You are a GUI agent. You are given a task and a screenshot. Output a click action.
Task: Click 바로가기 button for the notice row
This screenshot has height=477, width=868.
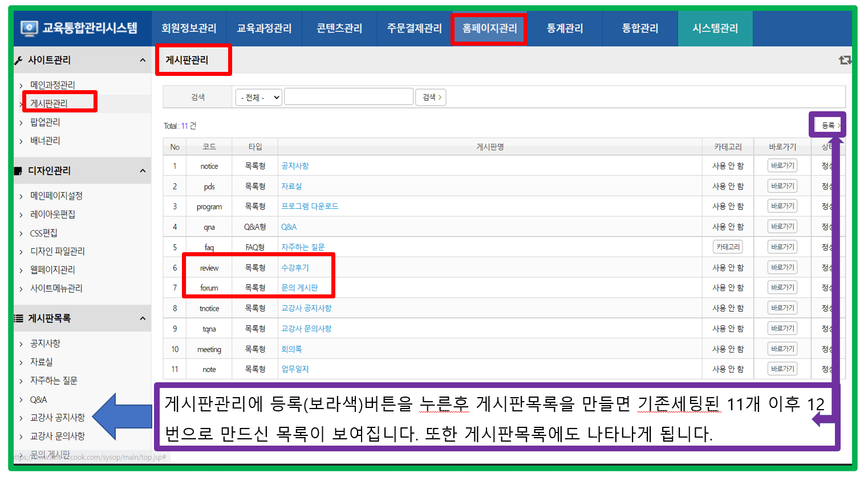[782, 166]
